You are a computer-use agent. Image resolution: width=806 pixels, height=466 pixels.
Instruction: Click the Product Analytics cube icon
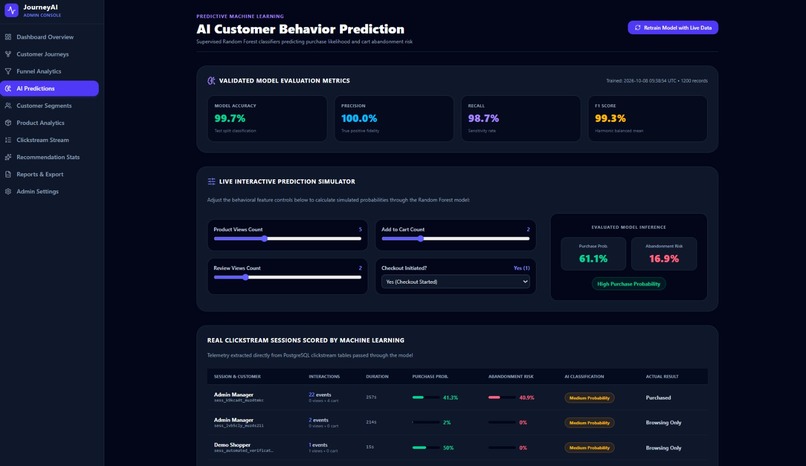click(8, 123)
